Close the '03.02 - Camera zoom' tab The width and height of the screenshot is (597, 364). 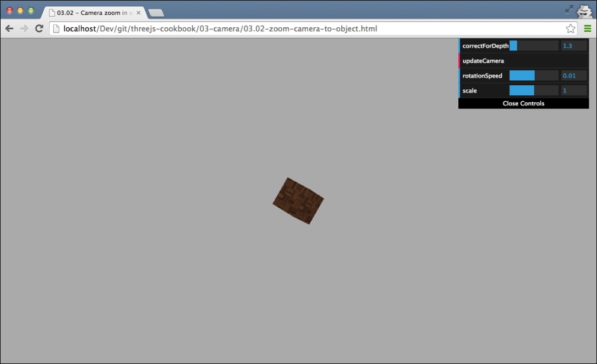(x=139, y=12)
